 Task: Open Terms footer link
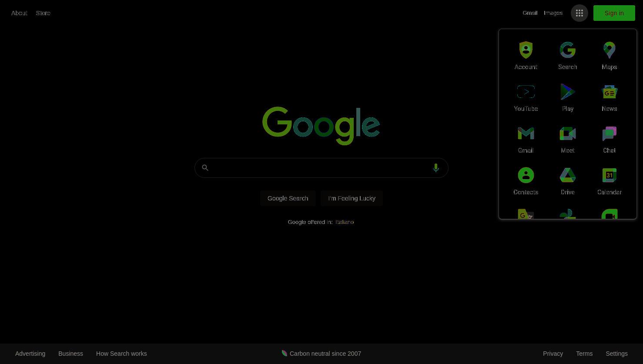pos(584,354)
